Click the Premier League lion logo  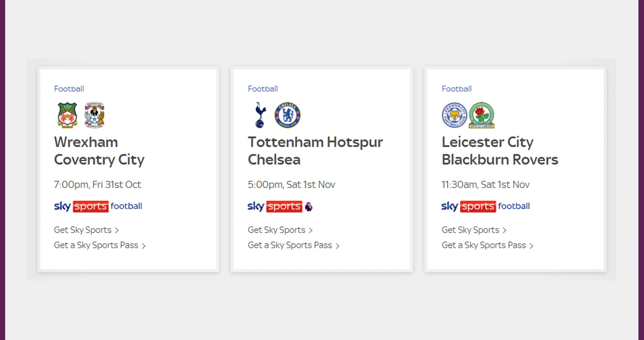pos(309,206)
